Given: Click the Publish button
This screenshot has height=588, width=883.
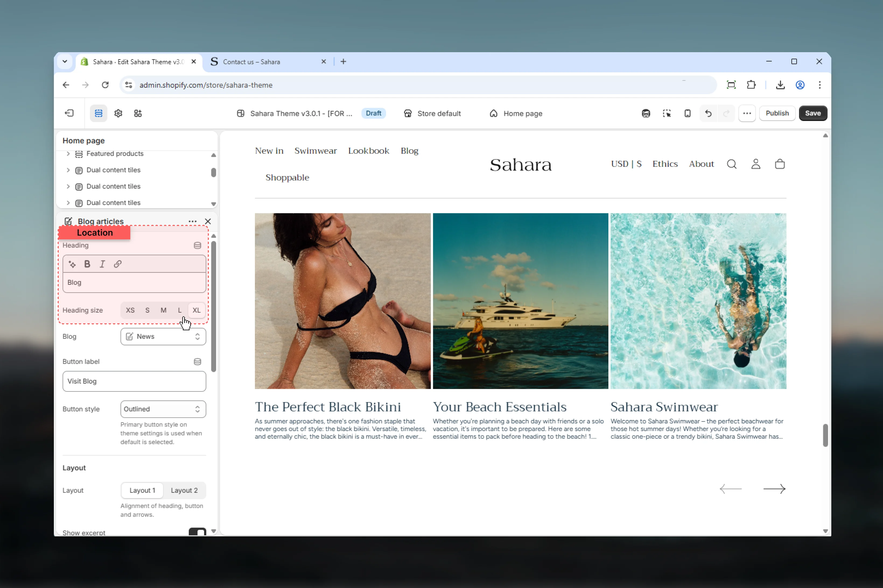Looking at the screenshot, I should pos(777,113).
